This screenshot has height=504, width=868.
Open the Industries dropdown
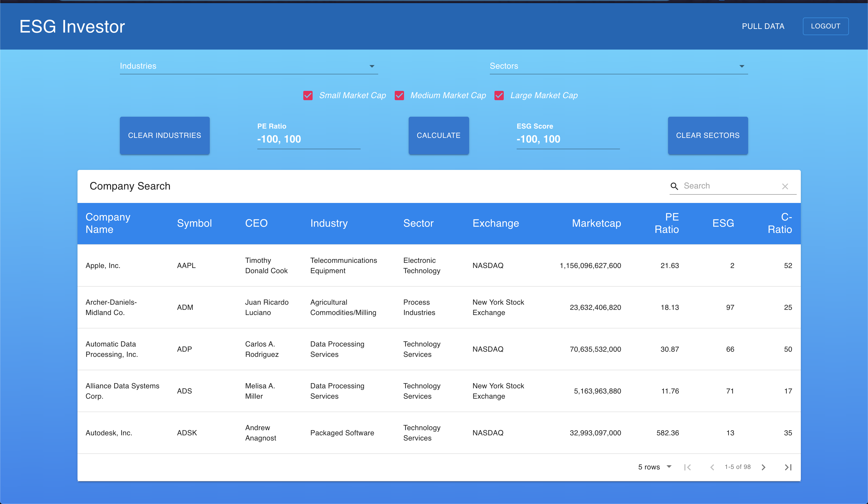pyautogui.click(x=249, y=66)
